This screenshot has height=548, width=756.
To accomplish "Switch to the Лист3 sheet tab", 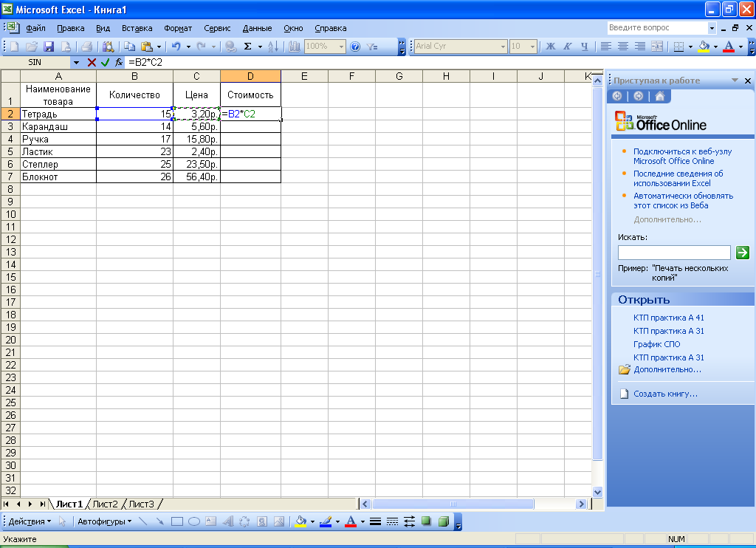I will point(141,504).
